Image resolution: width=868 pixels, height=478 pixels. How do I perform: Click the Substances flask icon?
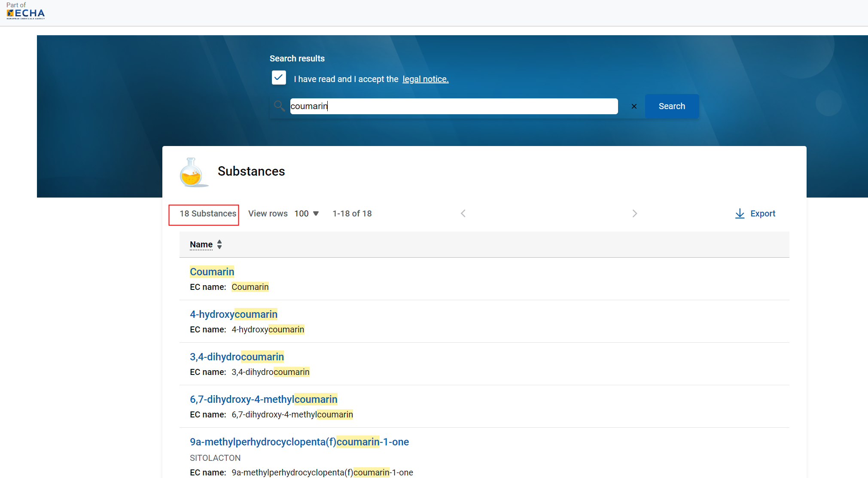click(192, 173)
